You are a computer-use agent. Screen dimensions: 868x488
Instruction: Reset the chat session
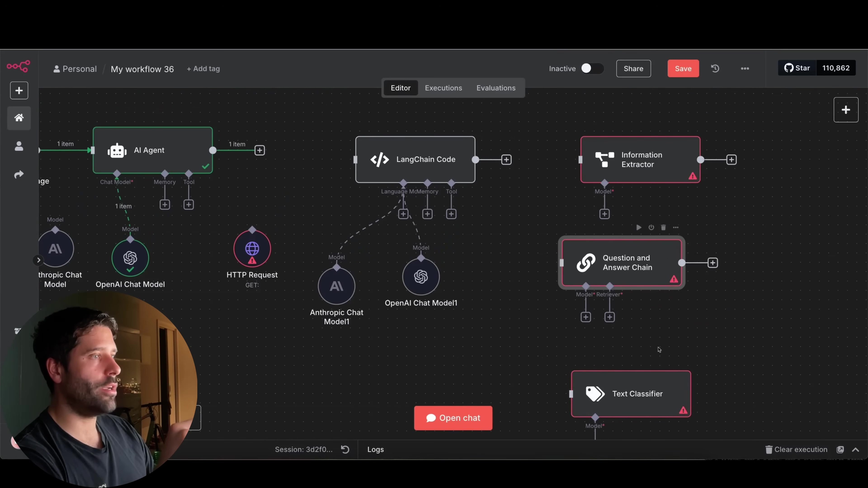[345, 449]
